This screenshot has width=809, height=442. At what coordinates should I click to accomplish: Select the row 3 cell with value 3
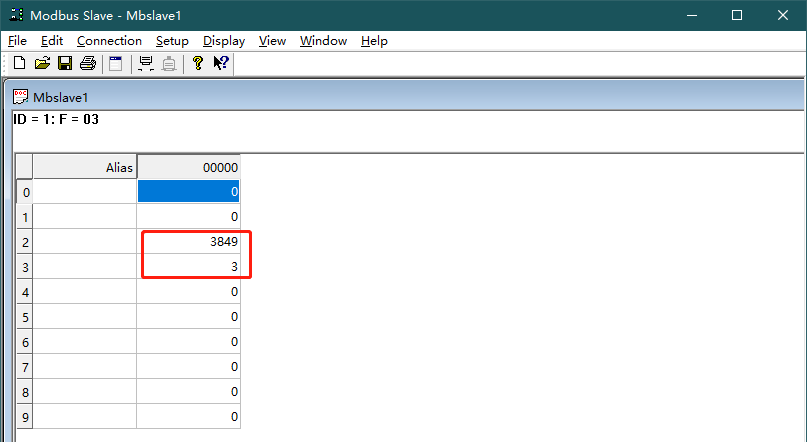(188, 267)
